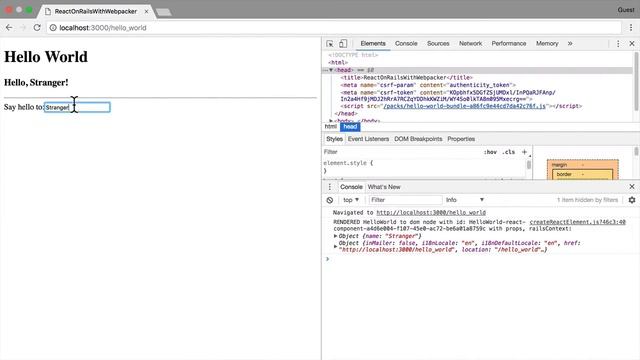Switch to the Sources tab
This screenshot has width=640, height=360.
[x=438, y=43]
